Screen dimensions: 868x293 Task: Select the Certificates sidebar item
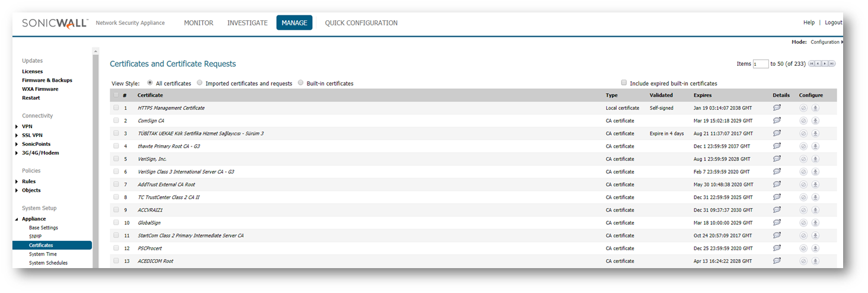tap(52, 245)
